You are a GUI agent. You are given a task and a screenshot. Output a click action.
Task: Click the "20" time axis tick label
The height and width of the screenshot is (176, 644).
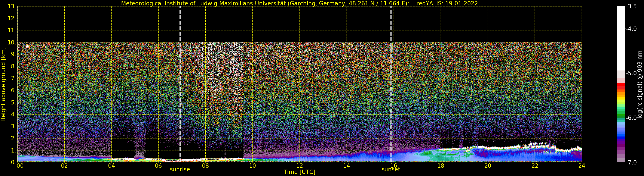click(488, 166)
